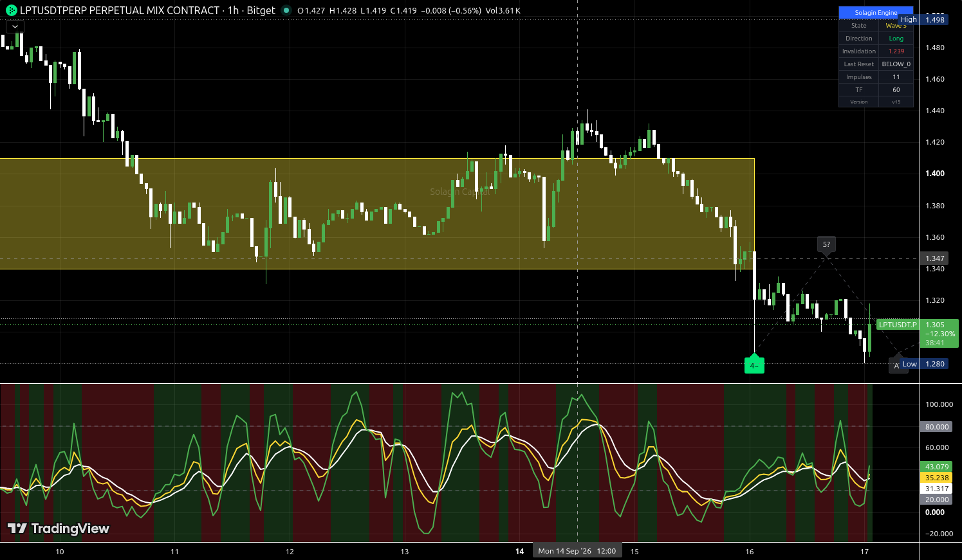Click the white 31.317 oscillator value label

pos(937,489)
